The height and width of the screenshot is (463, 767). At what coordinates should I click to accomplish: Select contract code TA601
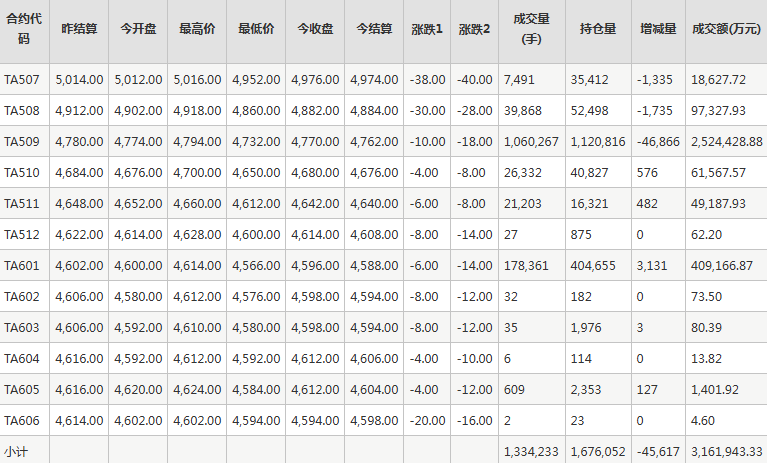tap(22, 265)
